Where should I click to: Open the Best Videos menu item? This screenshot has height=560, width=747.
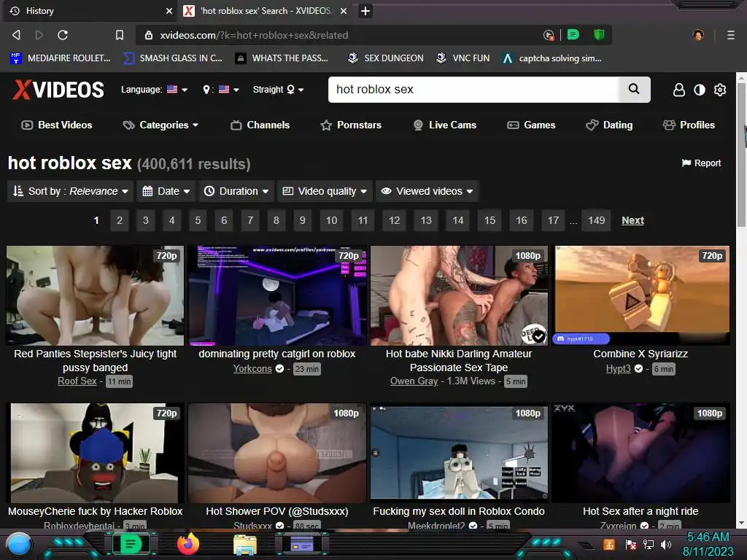tap(57, 125)
